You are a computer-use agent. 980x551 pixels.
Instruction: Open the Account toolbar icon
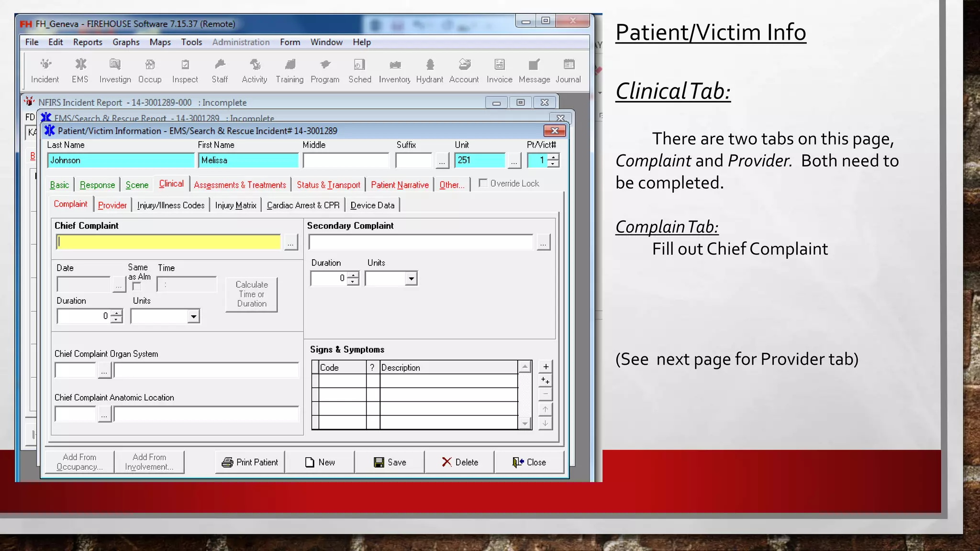(x=464, y=71)
